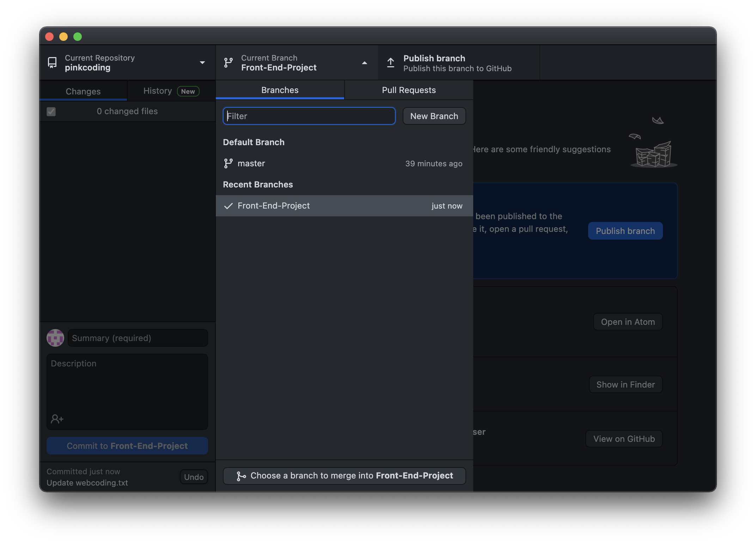Click the upload arrow icon for Publish branch
The image size is (756, 544).
(391, 63)
